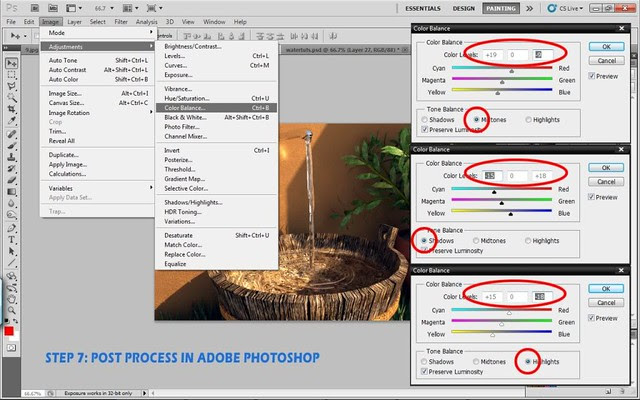Click OK in dialog showing +15
Image resolution: width=640 pixels, height=400 pixels.
click(606, 289)
